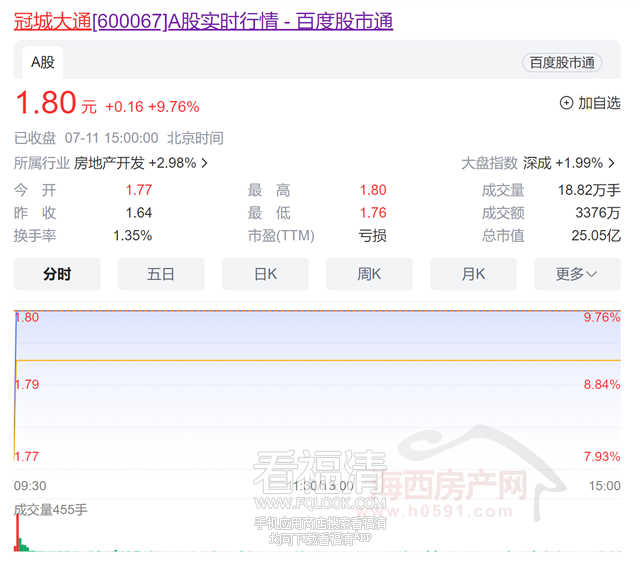Screen dimensions: 640x562
Task: Click the 成交量455手 volume label
Action: (x=51, y=509)
